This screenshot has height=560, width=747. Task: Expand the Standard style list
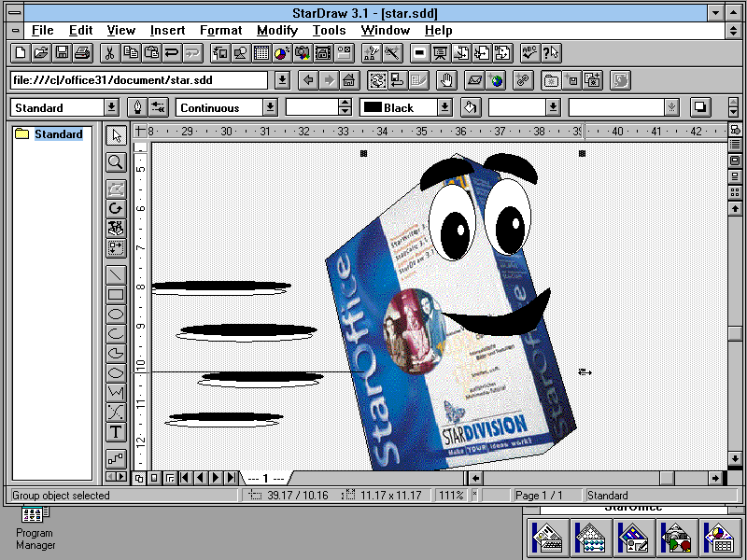tap(111, 107)
